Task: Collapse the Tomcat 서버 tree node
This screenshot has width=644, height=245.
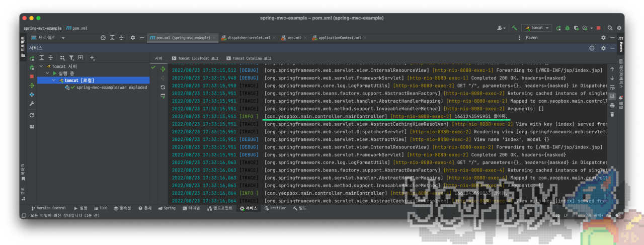Action: (x=41, y=66)
